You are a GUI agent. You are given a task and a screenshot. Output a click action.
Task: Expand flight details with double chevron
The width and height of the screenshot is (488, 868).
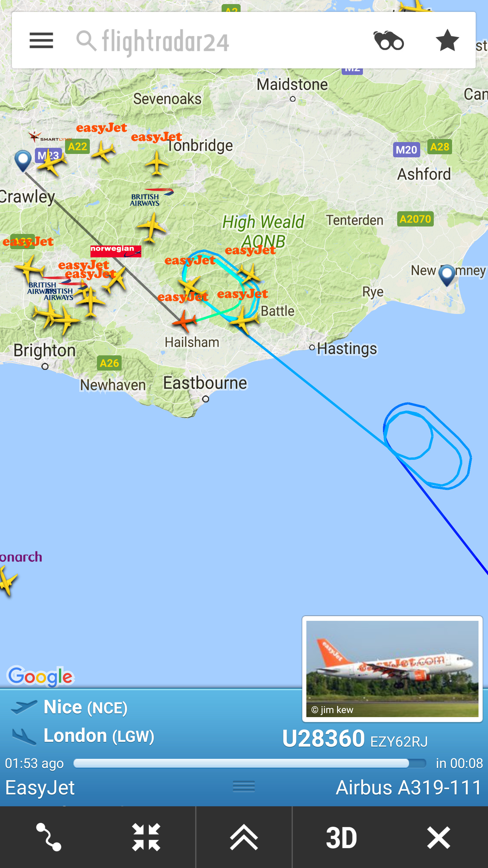[x=244, y=837]
